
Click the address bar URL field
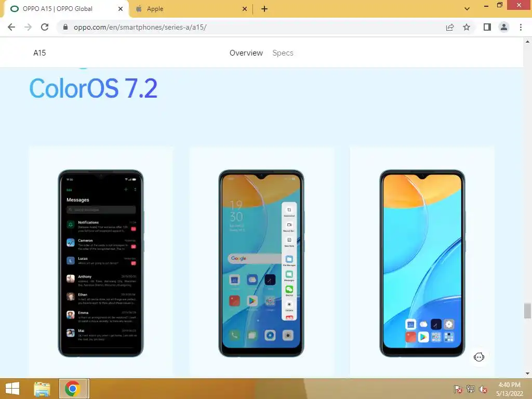[x=251, y=27]
